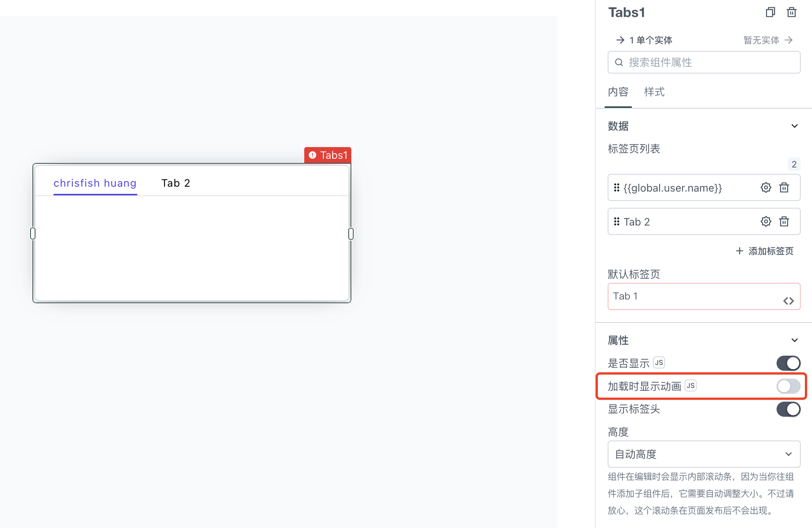The width and height of the screenshot is (812, 528).
Task: Click JS badge next to 是否显示
Action: coord(659,363)
